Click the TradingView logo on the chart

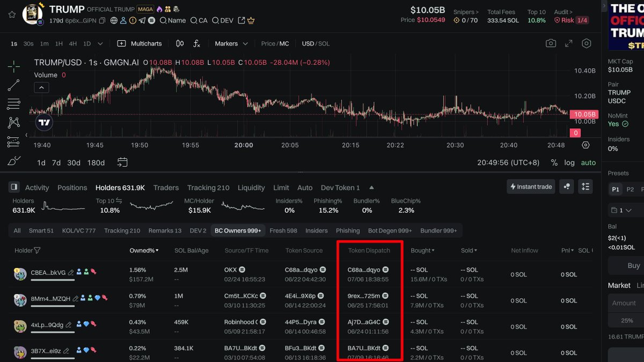tap(44, 122)
